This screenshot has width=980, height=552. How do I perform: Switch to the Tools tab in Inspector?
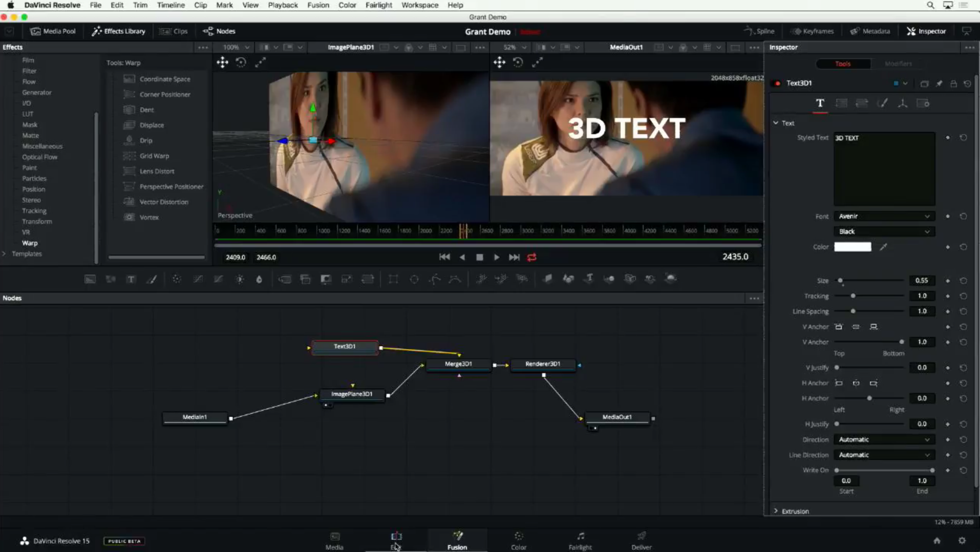[843, 63]
